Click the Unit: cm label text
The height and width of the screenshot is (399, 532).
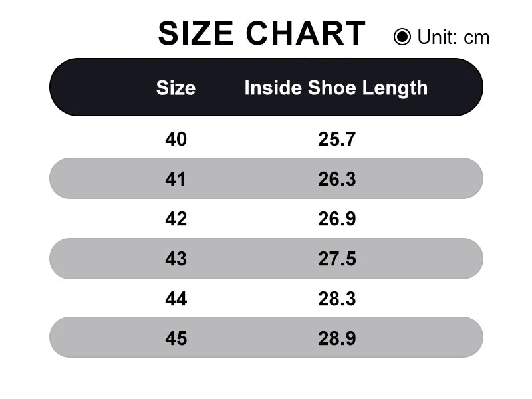[454, 37]
